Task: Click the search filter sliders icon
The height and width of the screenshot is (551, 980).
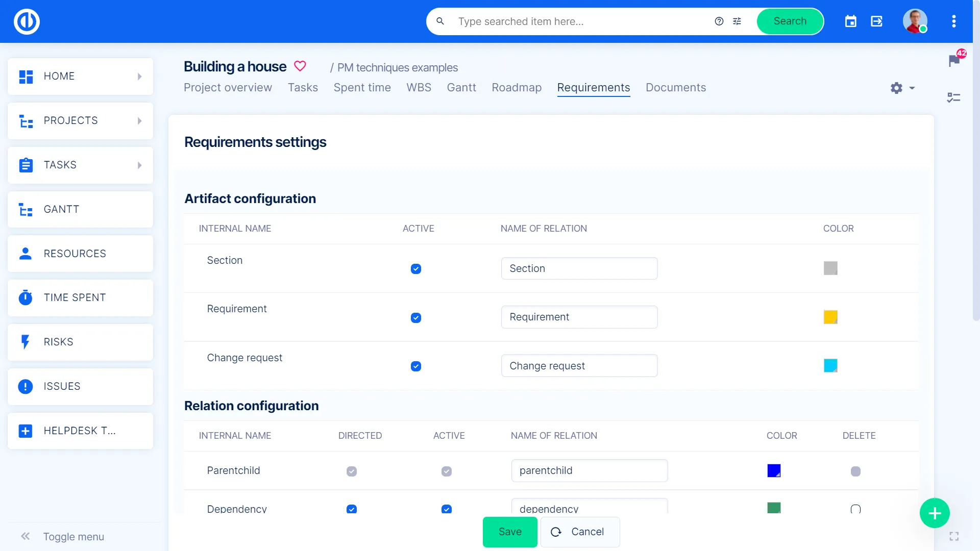Action: point(737,21)
